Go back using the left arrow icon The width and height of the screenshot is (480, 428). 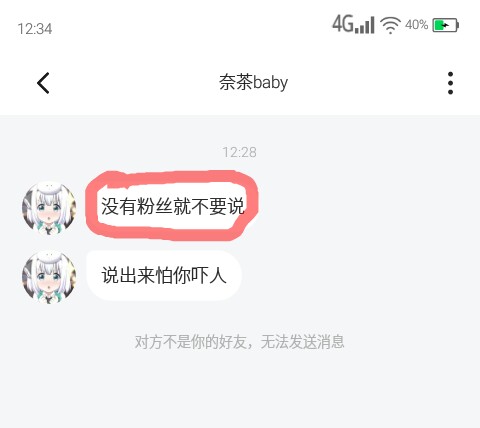[x=43, y=83]
